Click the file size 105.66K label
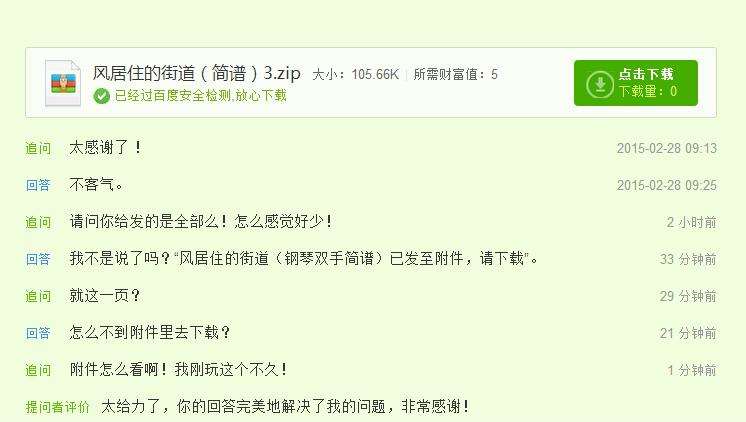The image size is (746, 422). click(355, 74)
